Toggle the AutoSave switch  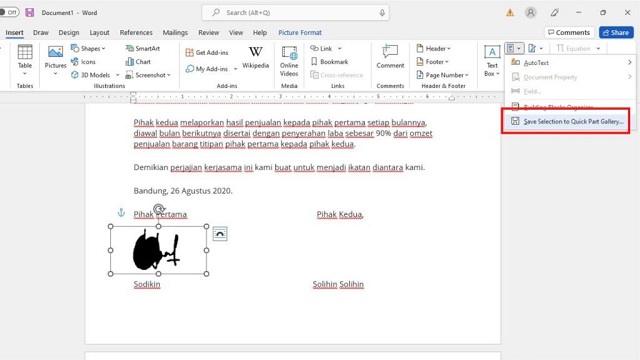coord(9,12)
